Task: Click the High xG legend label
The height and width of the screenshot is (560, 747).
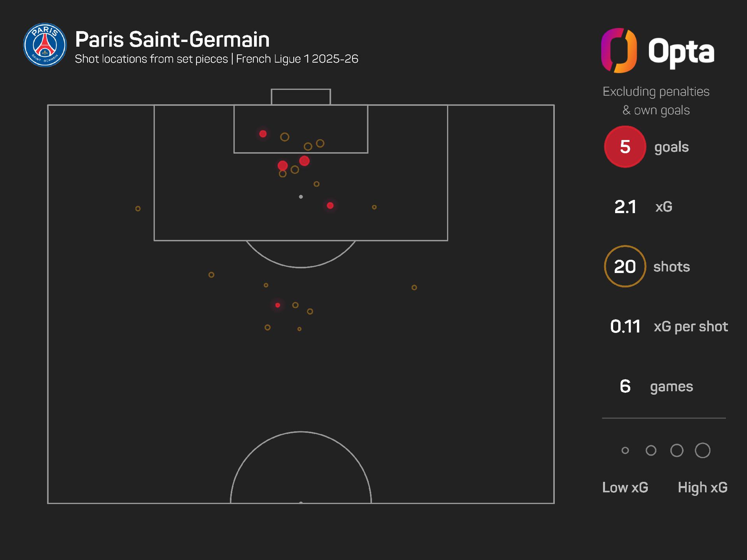Action: click(x=702, y=487)
